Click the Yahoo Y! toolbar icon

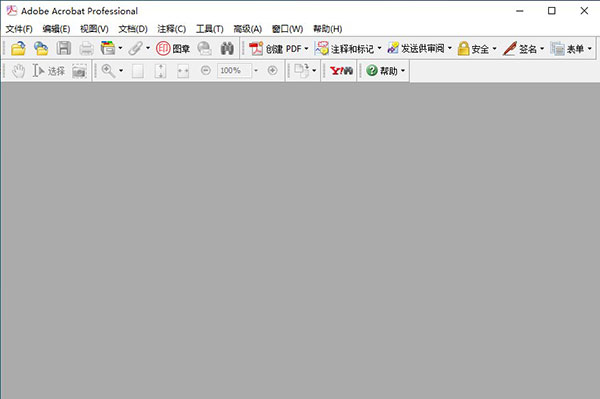coord(341,71)
